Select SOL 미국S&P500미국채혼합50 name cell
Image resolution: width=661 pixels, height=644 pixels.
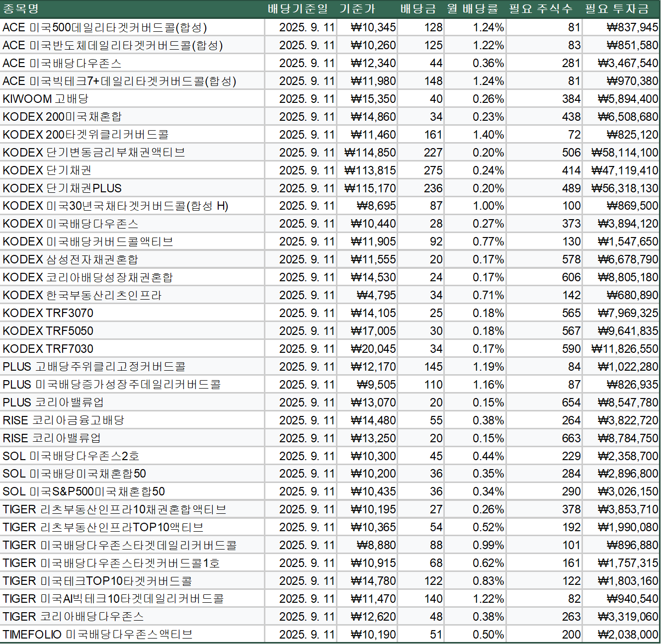[132, 491]
